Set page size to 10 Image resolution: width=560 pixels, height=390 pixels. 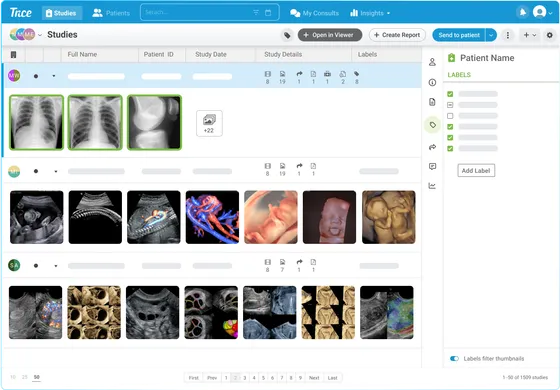point(13,377)
